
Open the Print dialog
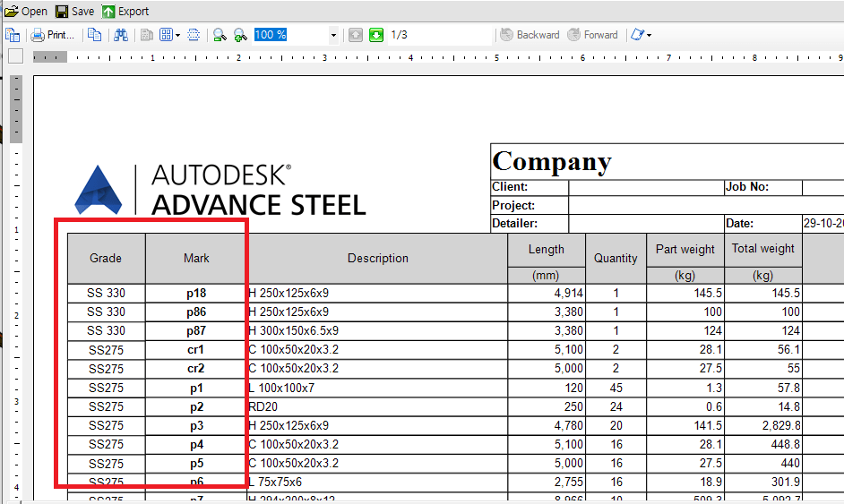coord(52,35)
